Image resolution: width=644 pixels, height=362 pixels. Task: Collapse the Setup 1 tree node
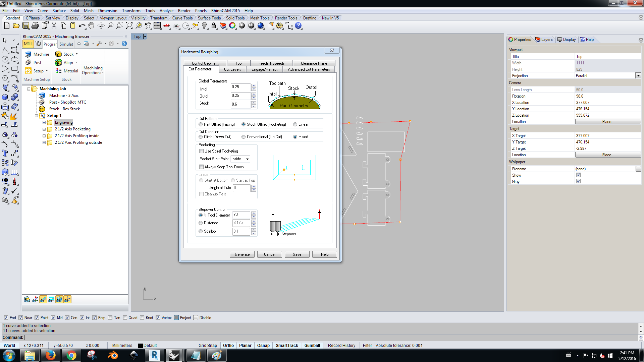click(36, 116)
